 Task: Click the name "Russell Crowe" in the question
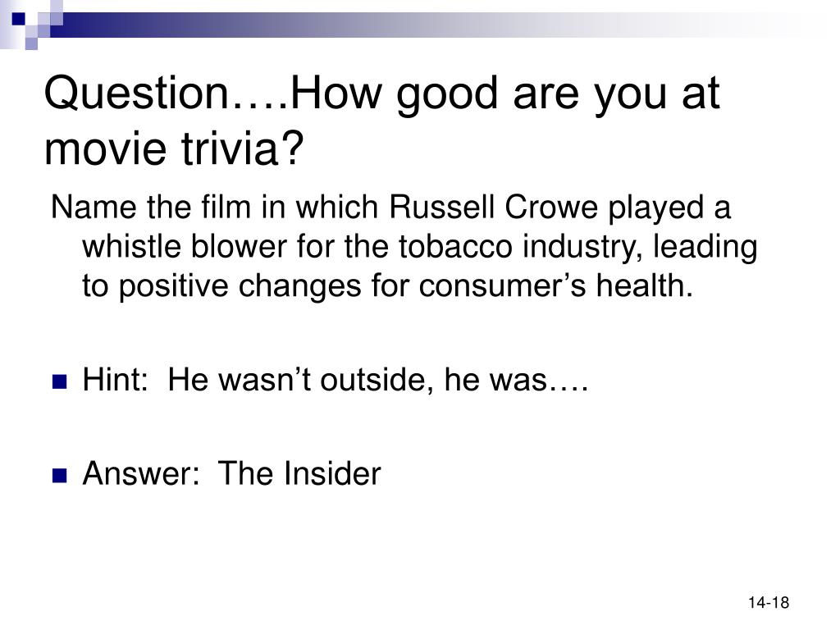point(493,208)
